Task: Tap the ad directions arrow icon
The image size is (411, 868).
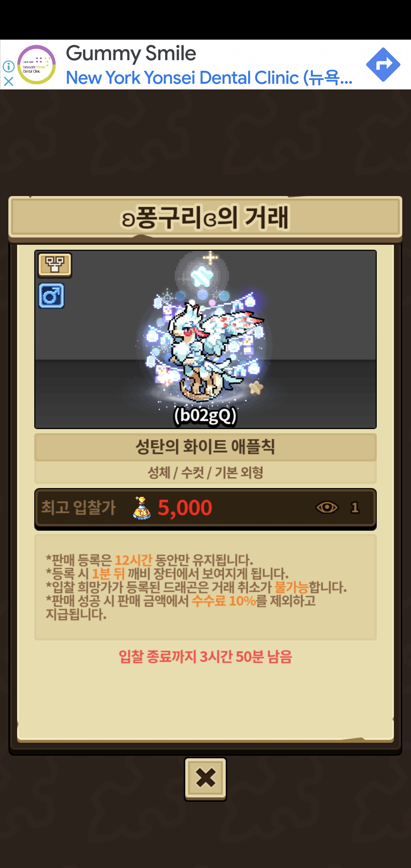Action: (383, 65)
